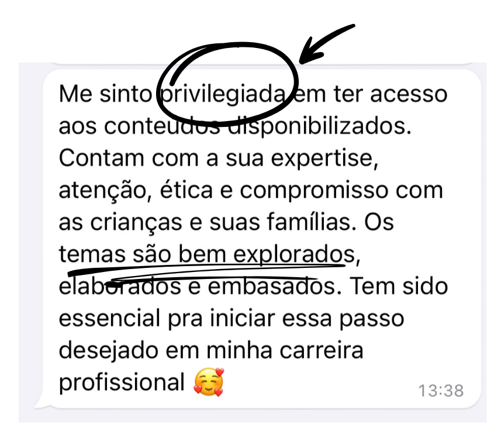Click the hand-drawn underline stroke
501x448 pixels.
click(x=206, y=270)
